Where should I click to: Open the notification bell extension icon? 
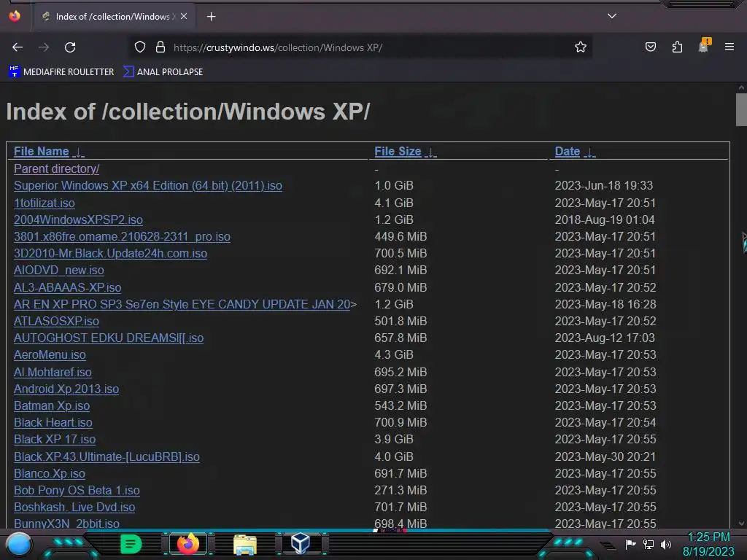[704, 46]
